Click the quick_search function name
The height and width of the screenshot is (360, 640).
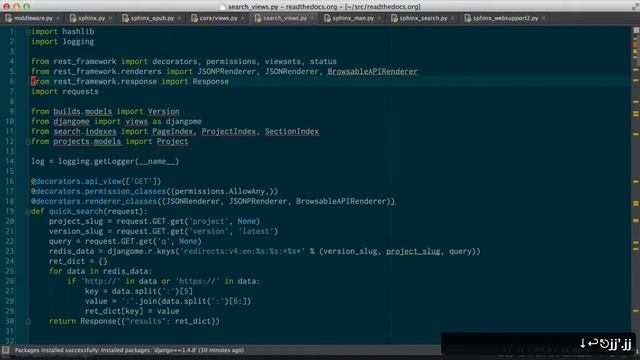76,211
